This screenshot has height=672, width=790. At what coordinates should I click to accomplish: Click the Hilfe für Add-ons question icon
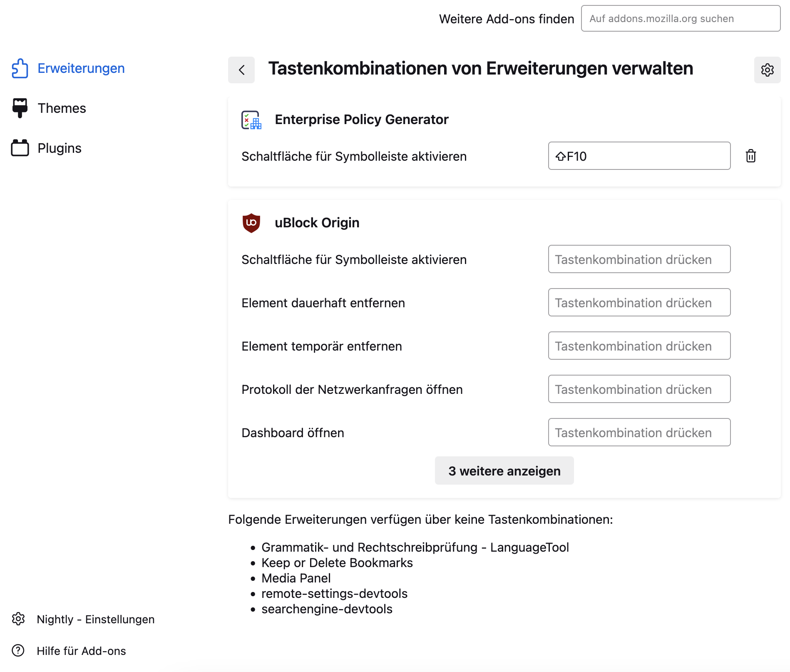(x=18, y=650)
